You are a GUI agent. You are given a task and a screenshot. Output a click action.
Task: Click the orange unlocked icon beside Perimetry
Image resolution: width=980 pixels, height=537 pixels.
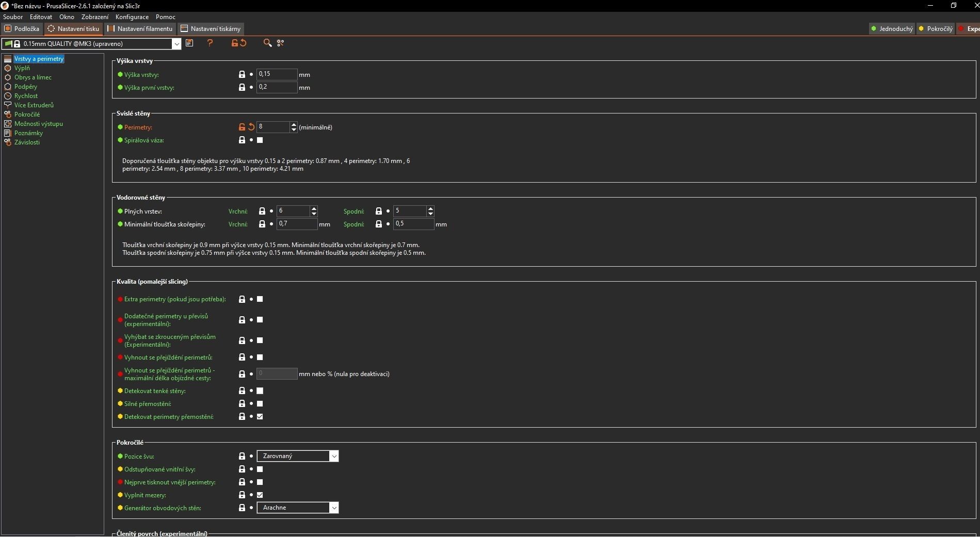click(x=242, y=127)
